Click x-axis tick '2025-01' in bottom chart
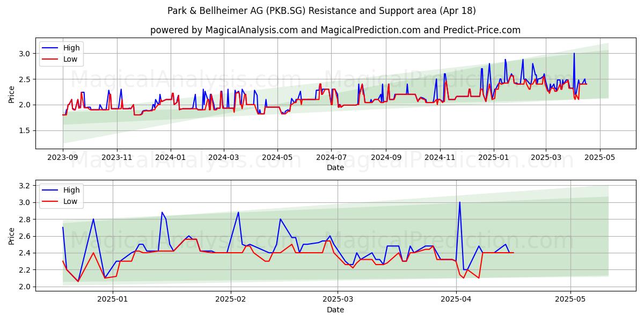This screenshot has height=322, width=644. [114, 299]
